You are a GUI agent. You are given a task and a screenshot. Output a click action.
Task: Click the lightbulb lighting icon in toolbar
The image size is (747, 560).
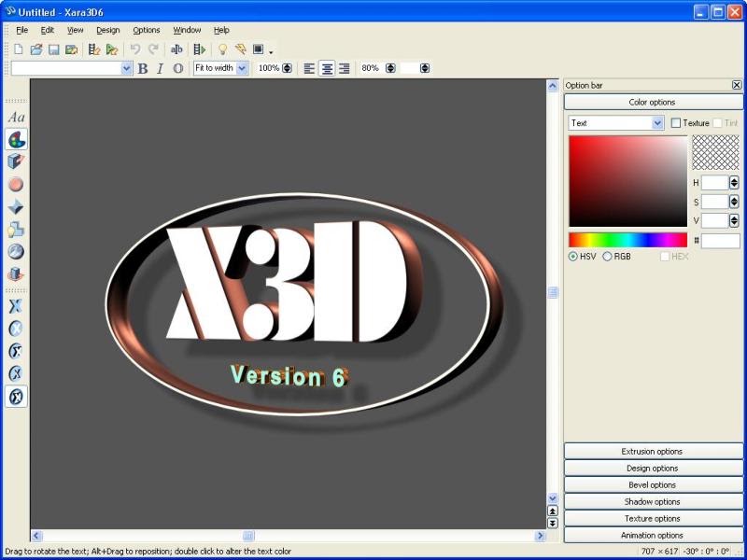[222, 49]
